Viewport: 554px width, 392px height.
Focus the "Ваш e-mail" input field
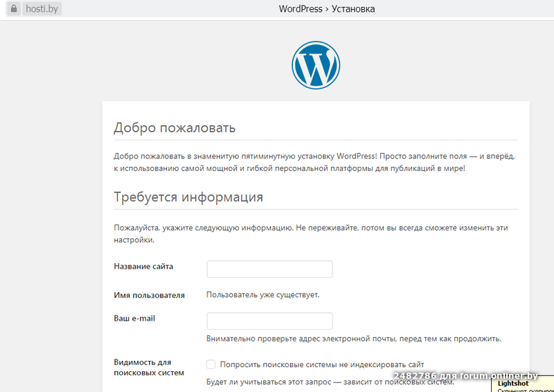pyautogui.click(x=269, y=321)
